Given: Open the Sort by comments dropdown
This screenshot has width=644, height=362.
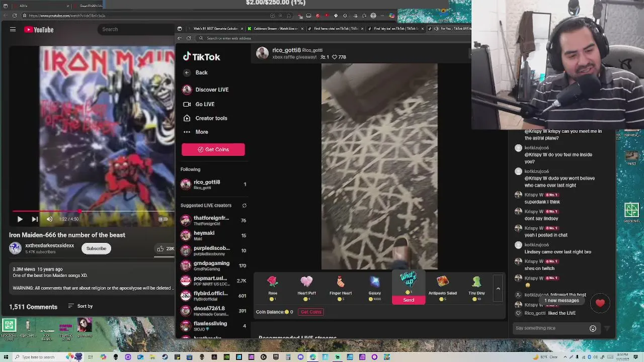Looking at the screenshot, I should tap(80, 306).
